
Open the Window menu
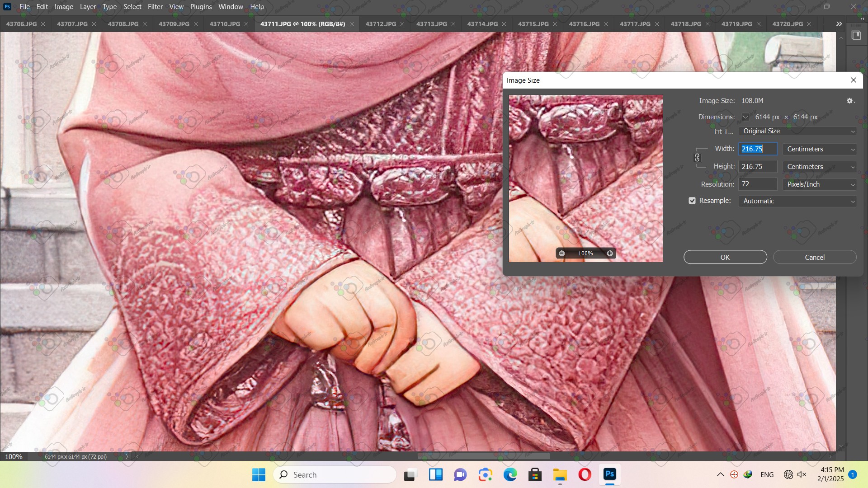point(231,7)
